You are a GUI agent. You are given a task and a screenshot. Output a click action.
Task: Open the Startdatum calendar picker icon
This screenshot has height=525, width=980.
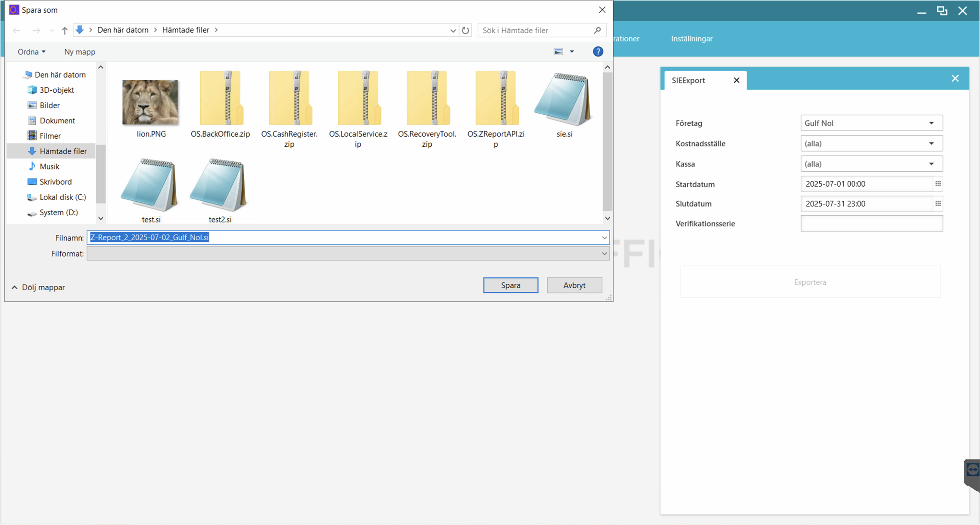[x=938, y=184]
